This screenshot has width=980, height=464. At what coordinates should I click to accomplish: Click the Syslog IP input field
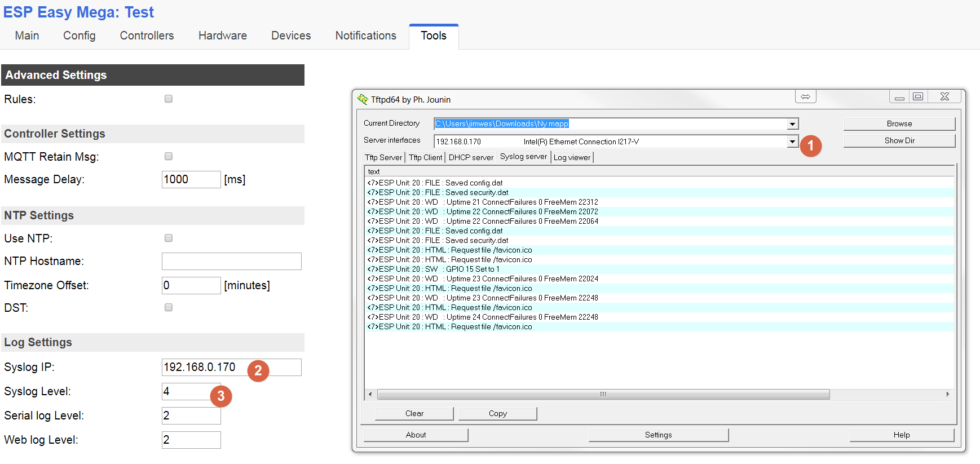pyautogui.click(x=232, y=367)
